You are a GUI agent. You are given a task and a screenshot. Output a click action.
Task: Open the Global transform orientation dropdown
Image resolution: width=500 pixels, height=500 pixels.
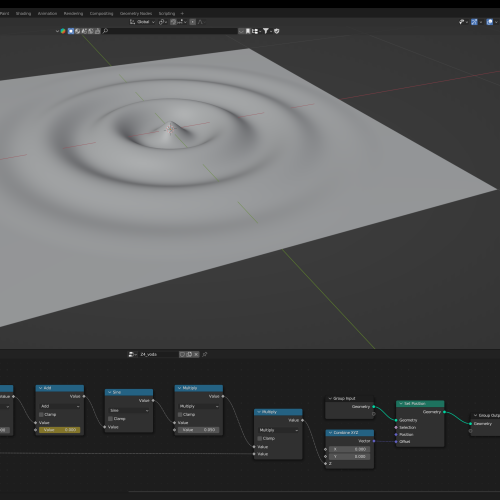pos(142,22)
